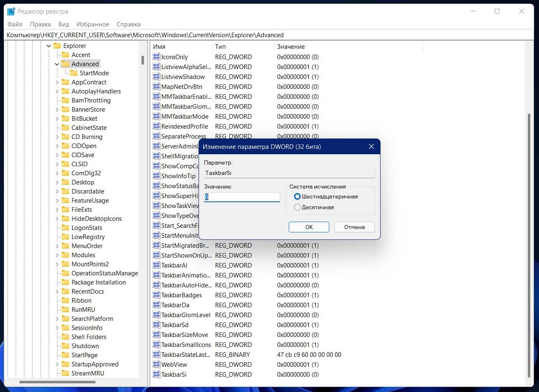Expand the FeatureUsage tree node
The height and width of the screenshot is (392, 539).
(57, 201)
